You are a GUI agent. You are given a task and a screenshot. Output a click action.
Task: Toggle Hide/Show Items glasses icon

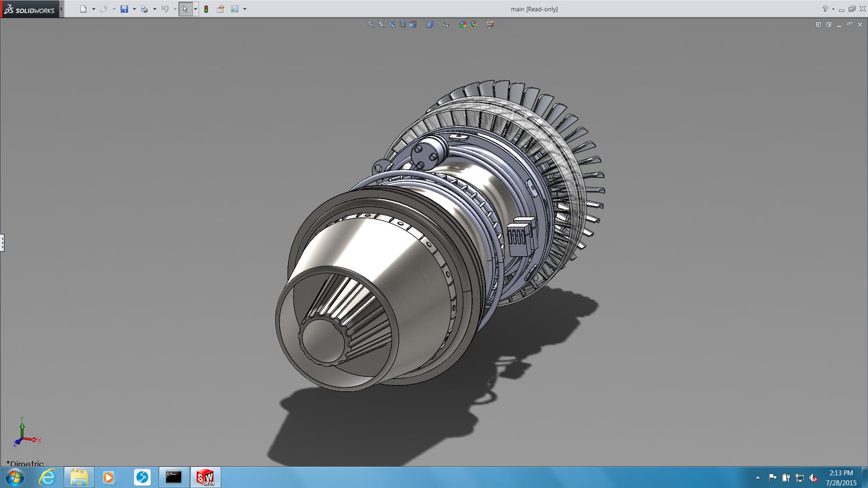tap(446, 24)
